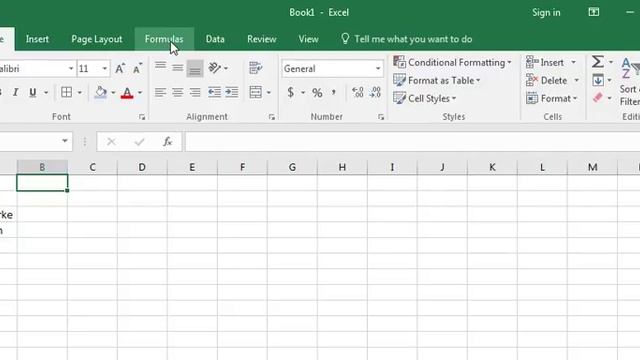Toggle underline formatting
Image resolution: width=640 pixels, height=360 pixels.
33,93
